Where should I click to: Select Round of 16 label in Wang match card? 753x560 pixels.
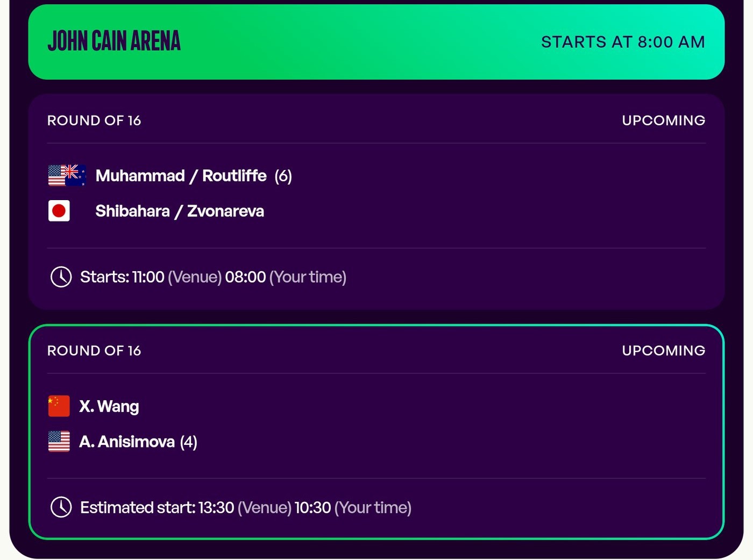pos(94,351)
